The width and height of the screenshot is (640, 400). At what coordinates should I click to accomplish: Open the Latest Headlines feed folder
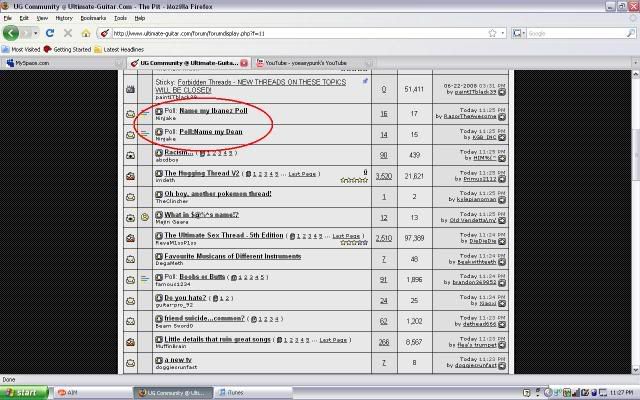119,49
